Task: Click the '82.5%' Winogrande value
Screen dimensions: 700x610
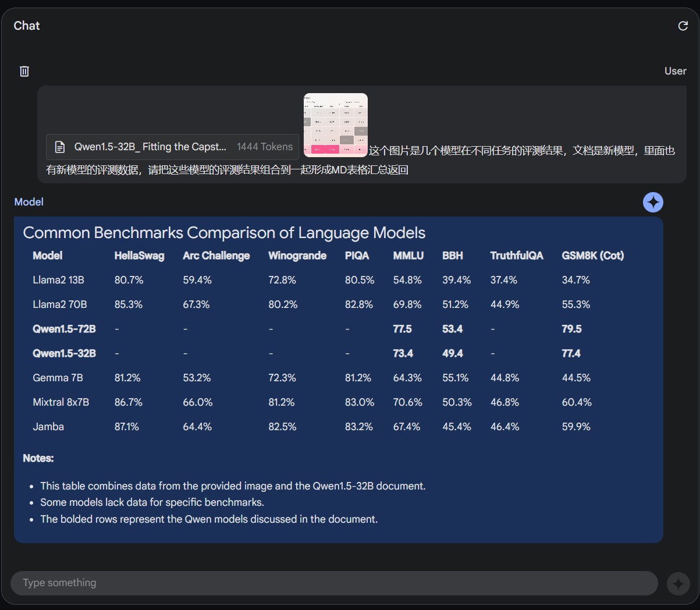Action: pos(283,427)
